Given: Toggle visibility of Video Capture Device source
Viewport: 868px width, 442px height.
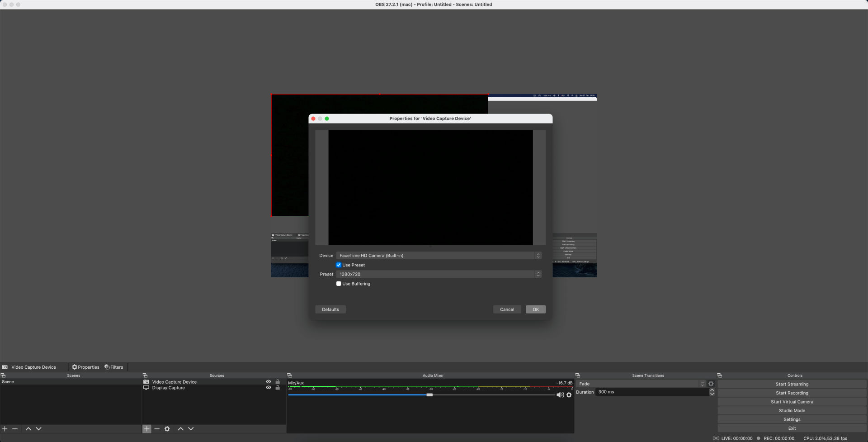Looking at the screenshot, I should (269, 382).
